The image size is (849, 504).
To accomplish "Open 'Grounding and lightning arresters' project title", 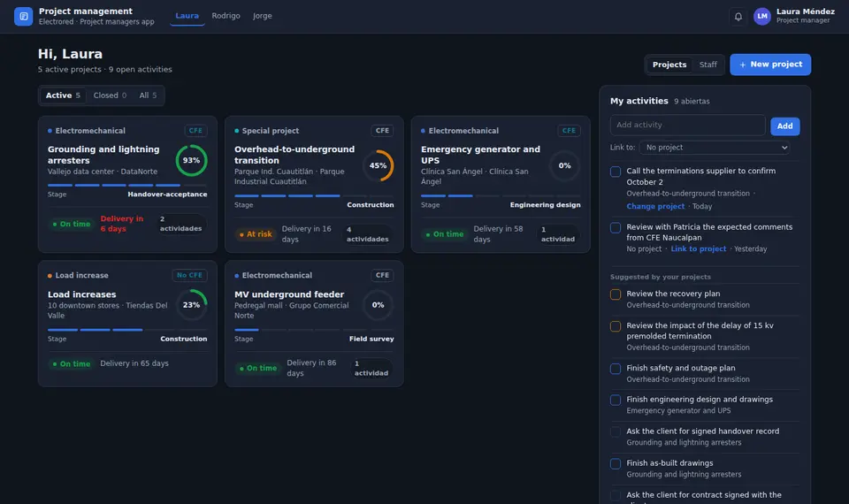I will pos(103,155).
